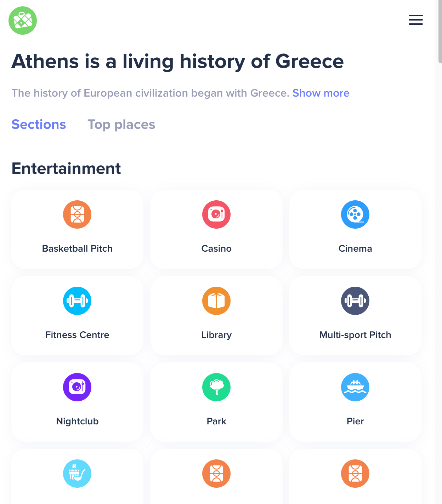Select the Multi-sport Pitch dark dumbbell icon
Screen dimensions: 442x504
point(355,301)
